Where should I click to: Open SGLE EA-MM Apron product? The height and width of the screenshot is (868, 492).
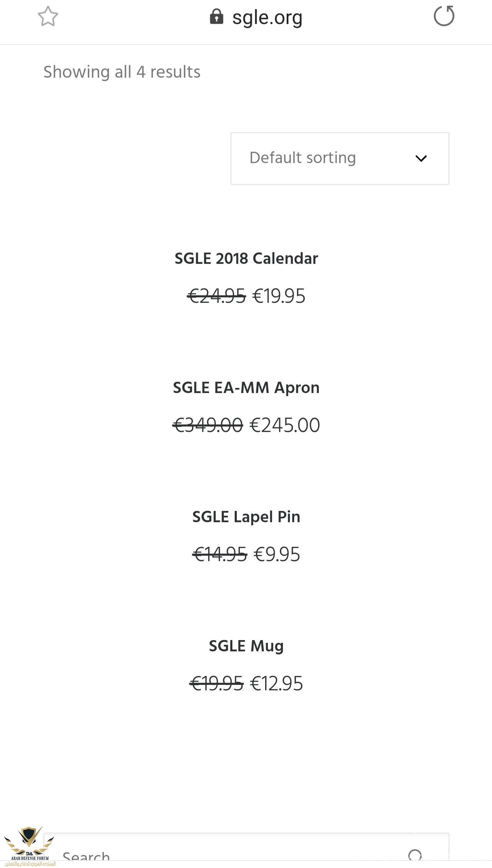(x=246, y=388)
